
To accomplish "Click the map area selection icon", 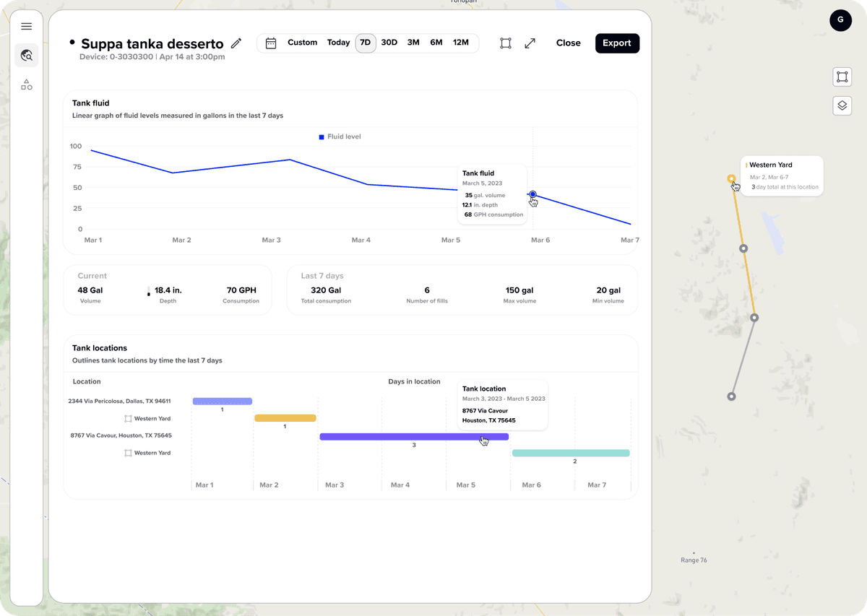I will 842,77.
